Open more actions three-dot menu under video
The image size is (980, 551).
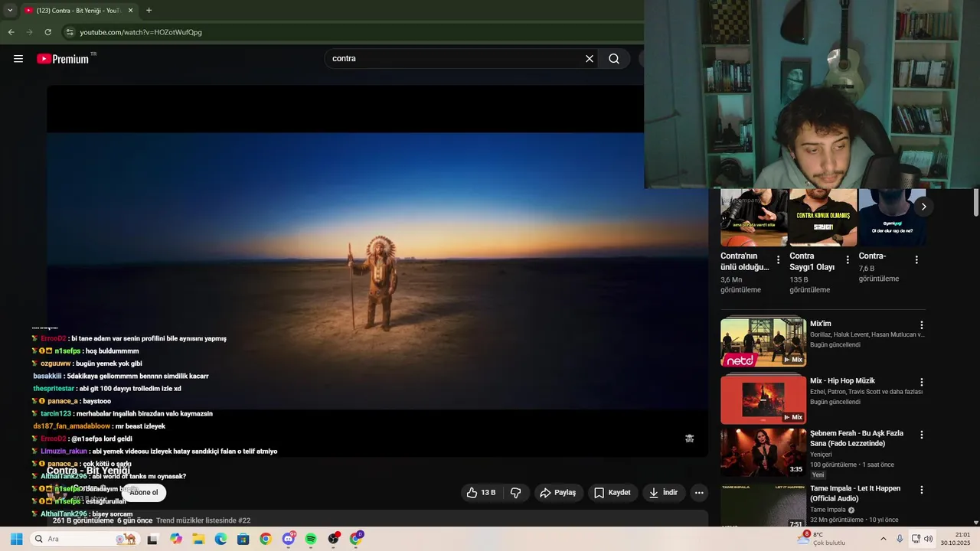[699, 493]
